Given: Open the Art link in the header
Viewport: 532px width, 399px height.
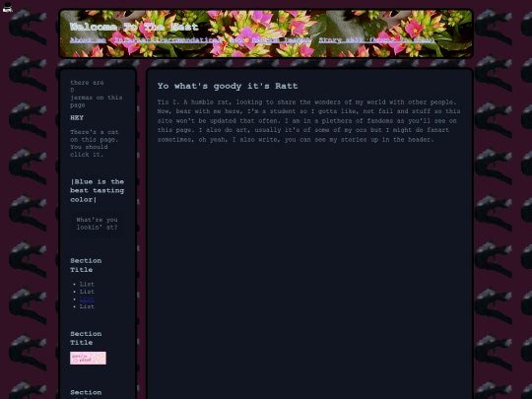Looking at the screenshot, I should (x=236, y=40).
